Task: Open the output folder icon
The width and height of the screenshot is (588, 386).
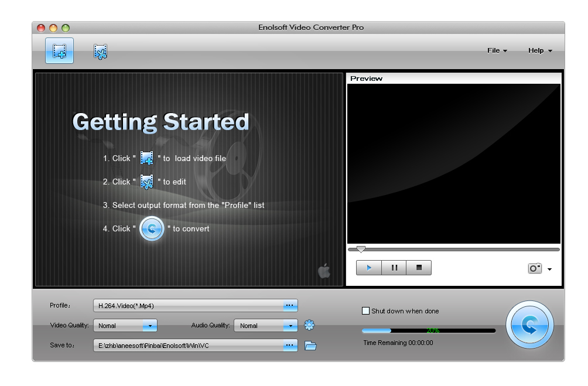Action: point(310,346)
